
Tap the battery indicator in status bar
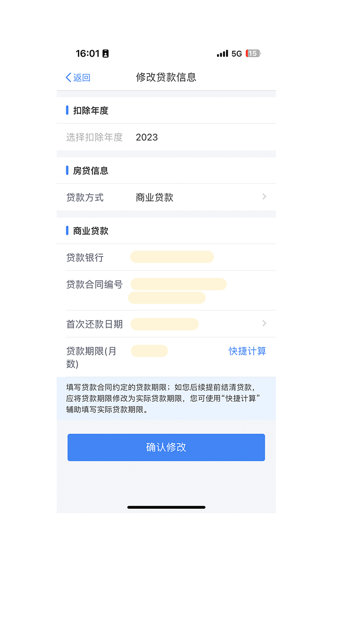[253, 53]
